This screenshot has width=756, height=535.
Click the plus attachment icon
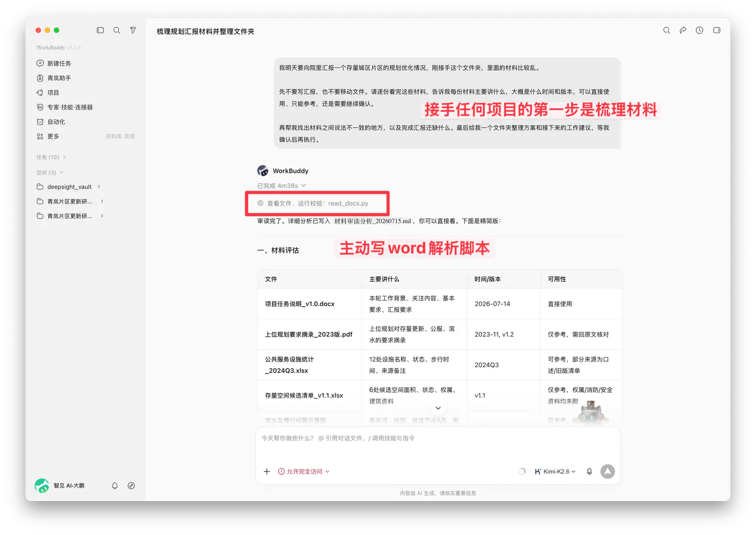click(267, 472)
